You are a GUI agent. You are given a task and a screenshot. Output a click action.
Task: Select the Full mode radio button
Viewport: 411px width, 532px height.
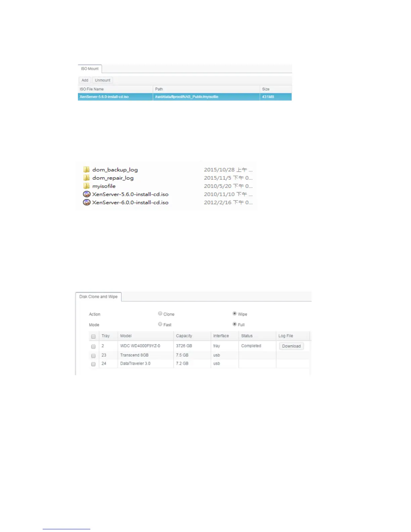235,324
